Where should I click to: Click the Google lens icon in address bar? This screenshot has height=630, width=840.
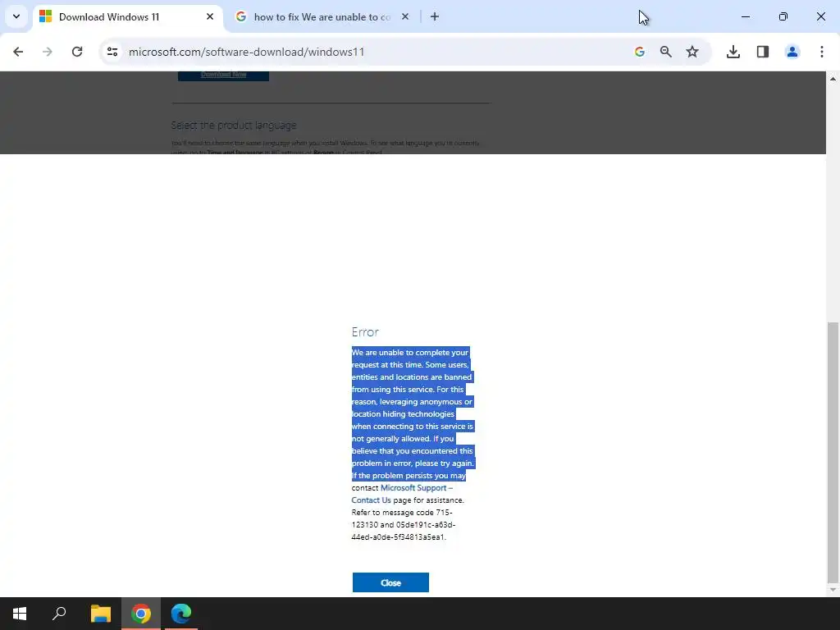(x=639, y=52)
